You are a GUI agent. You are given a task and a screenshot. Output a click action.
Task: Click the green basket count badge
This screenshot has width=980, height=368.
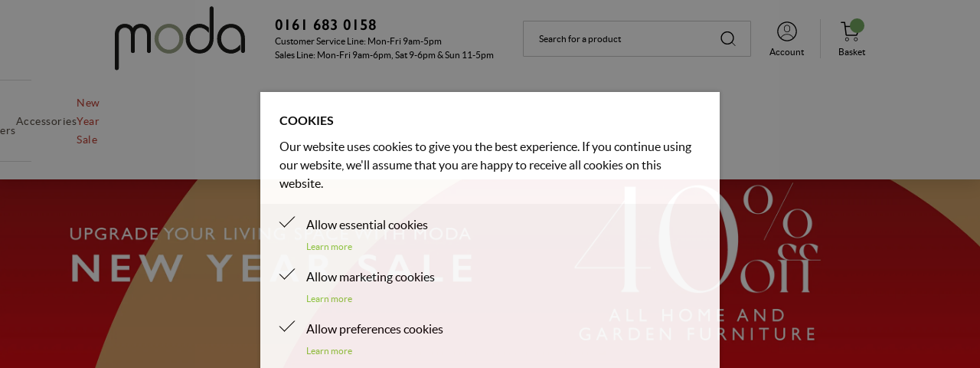coord(857,25)
